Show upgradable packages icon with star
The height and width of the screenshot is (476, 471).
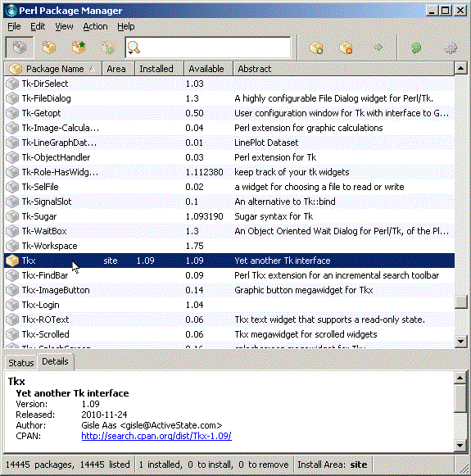(x=79, y=48)
